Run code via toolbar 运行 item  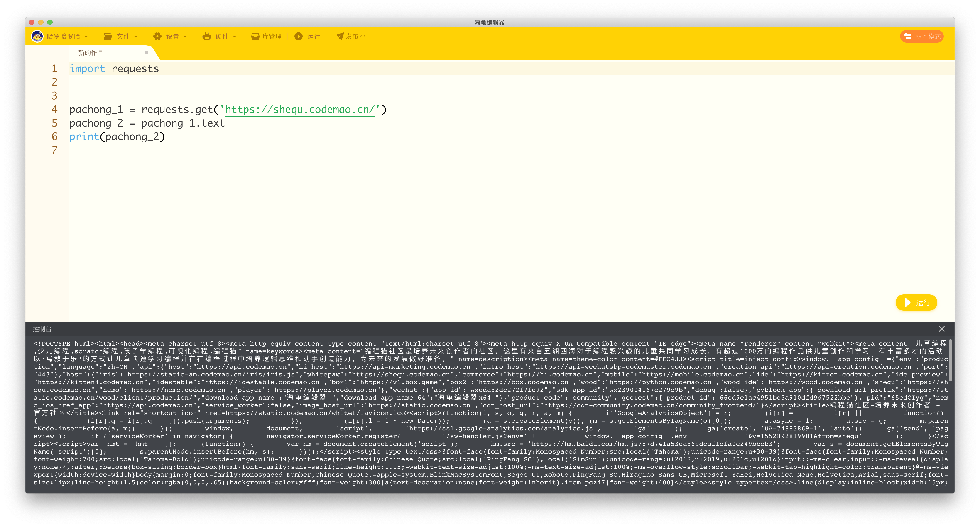(x=307, y=37)
